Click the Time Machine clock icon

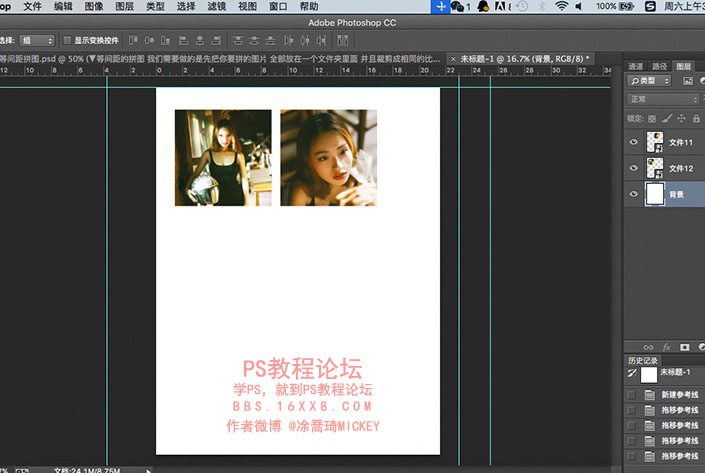click(522, 6)
